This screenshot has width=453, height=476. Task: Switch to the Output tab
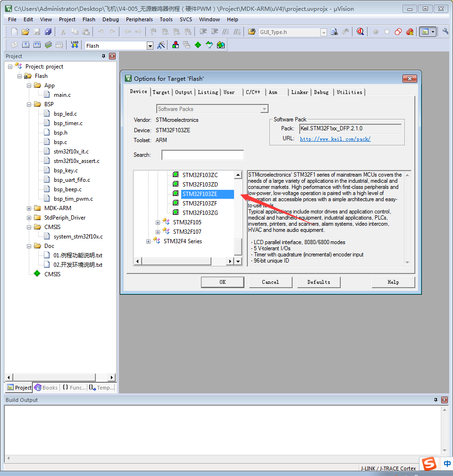184,92
